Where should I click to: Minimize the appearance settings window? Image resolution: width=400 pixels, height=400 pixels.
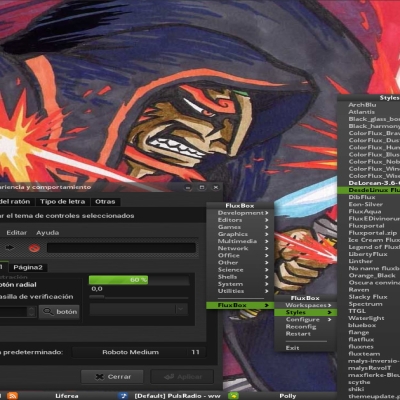click(188, 188)
